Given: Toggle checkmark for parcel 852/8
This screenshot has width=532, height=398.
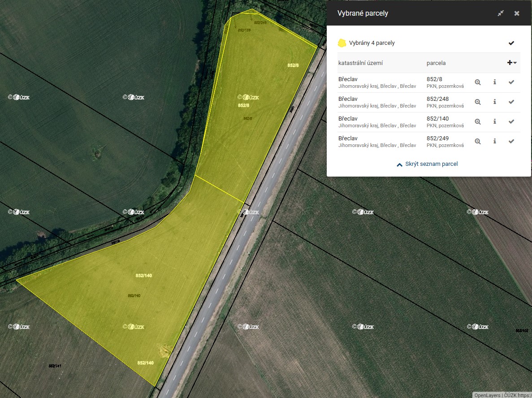Looking at the screenshot, I should [511, 82].
